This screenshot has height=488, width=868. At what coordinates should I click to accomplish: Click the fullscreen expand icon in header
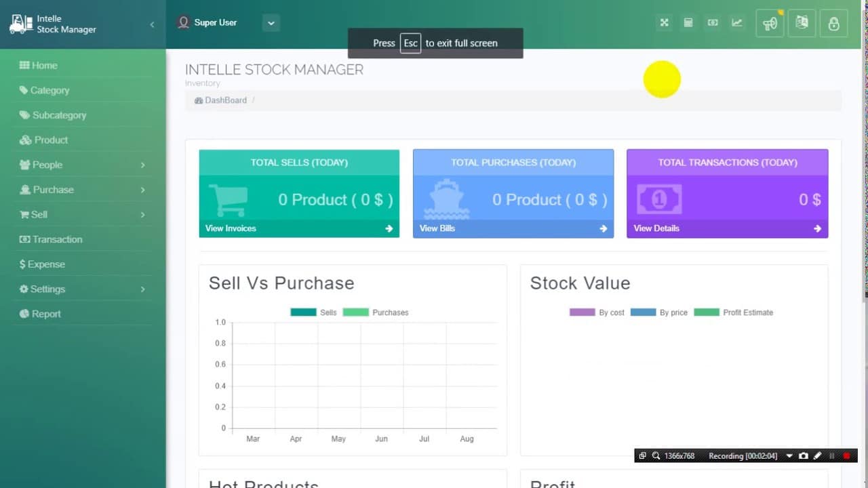(x=665, y=23)
